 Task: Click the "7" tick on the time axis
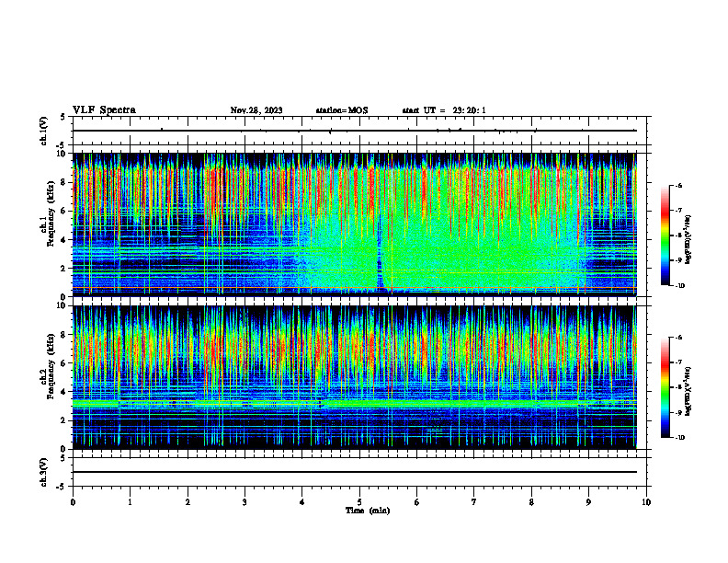pos(474,502)
